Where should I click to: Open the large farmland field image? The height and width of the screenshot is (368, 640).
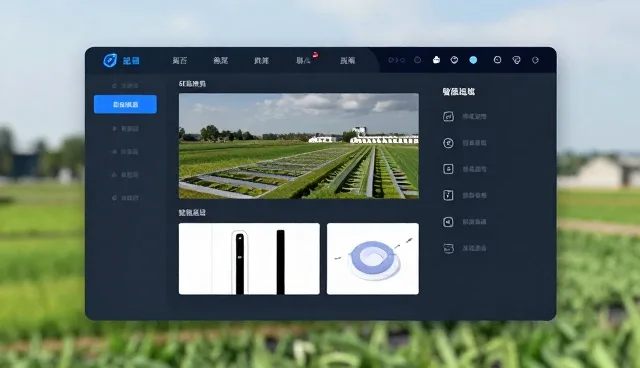pos(299,146)
